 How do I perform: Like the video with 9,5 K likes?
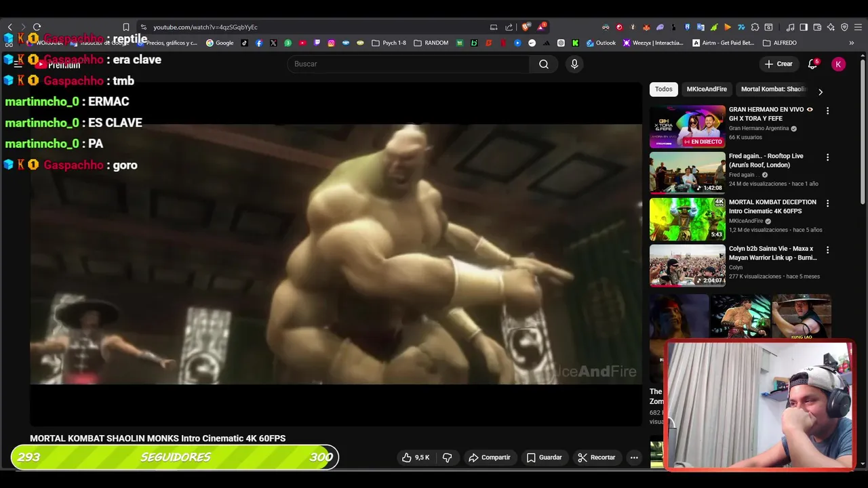(416, 457)
